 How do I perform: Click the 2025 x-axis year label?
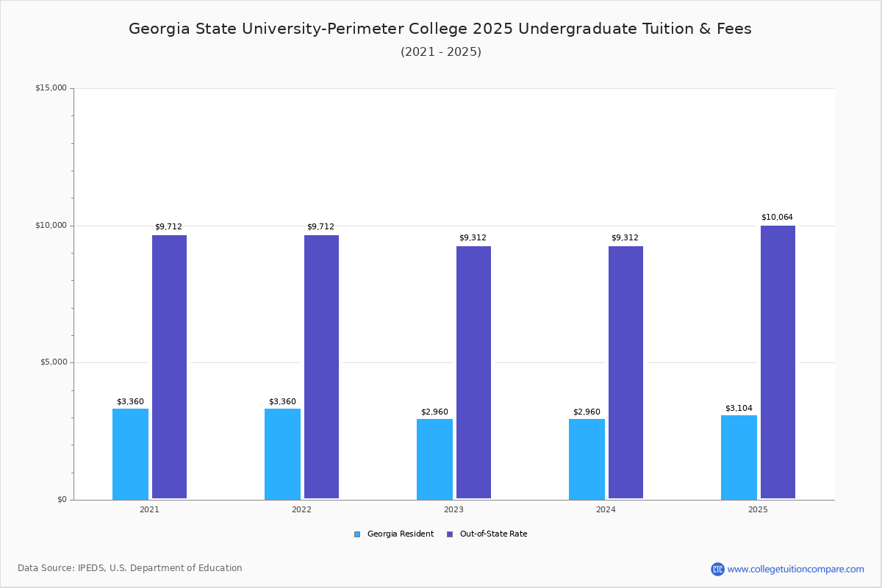pos(758,509)
